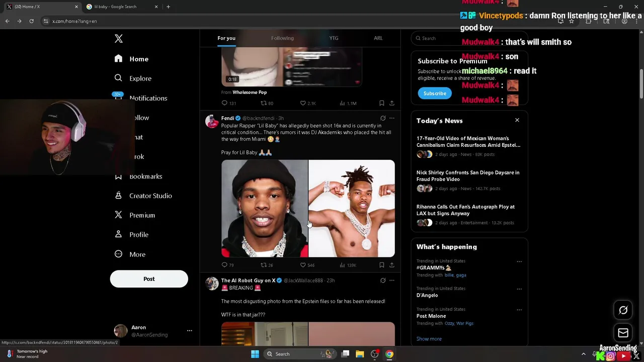The image size is (644, 362).
Task: Reply to the Wholesome Pop video post
Action: (x=224, y=103)
